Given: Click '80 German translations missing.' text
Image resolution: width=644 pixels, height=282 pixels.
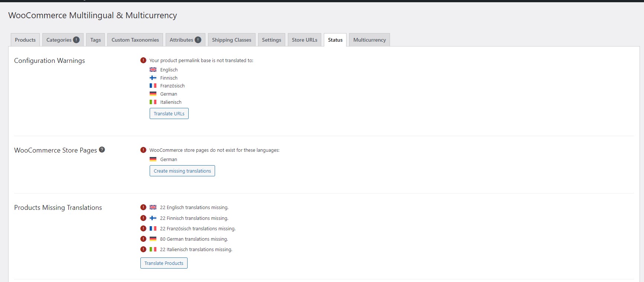Looking at the screenshot, I should (194, 239).
